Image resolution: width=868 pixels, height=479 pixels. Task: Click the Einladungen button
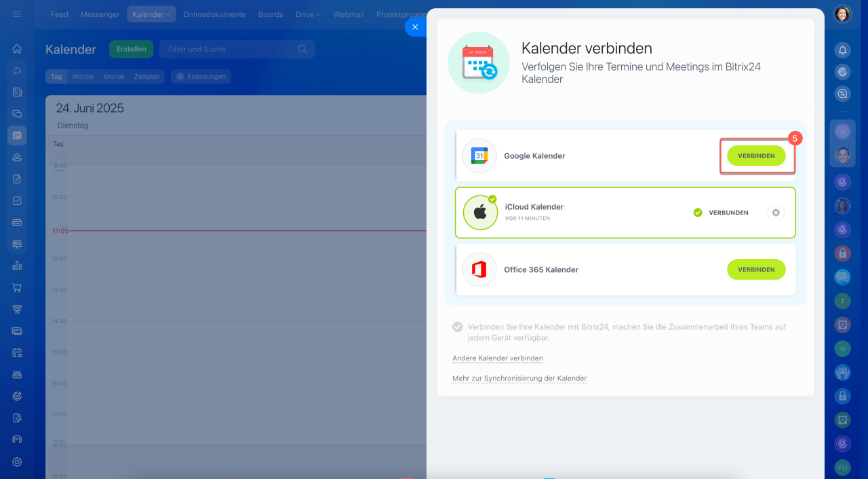pyautogui.click(x=201, y=77)
